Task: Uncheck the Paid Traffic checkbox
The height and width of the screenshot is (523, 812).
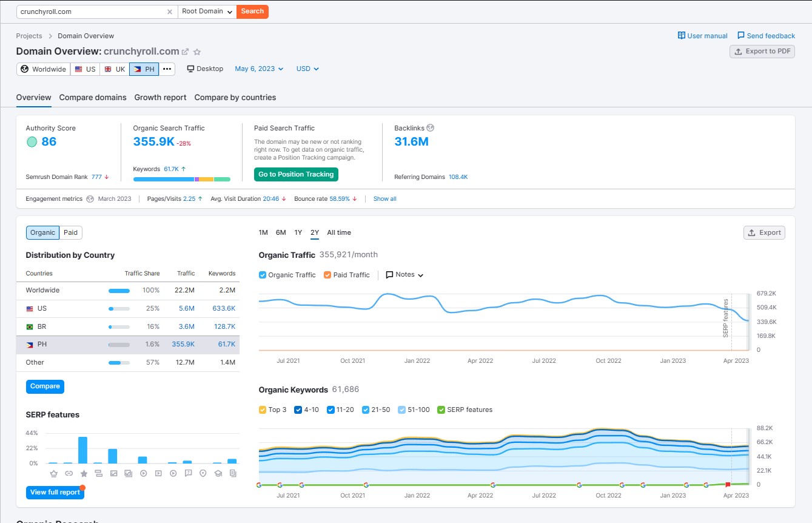Action: (327, 275)
